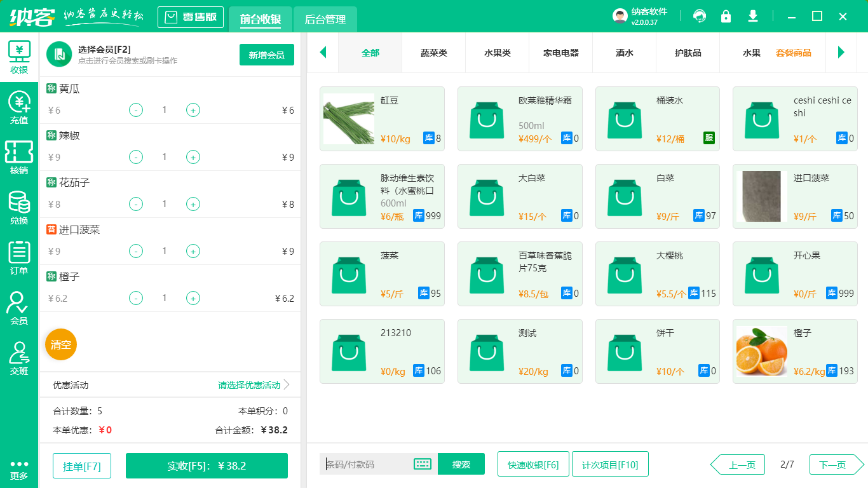Click the orange 清空 clear button
The image size is (868, 488).
[x=61, y=344]
